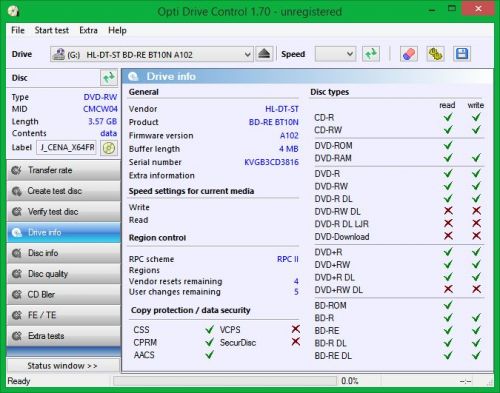Expand the Status window
This screenshot has height=393, width=500.
coord(63,366)
